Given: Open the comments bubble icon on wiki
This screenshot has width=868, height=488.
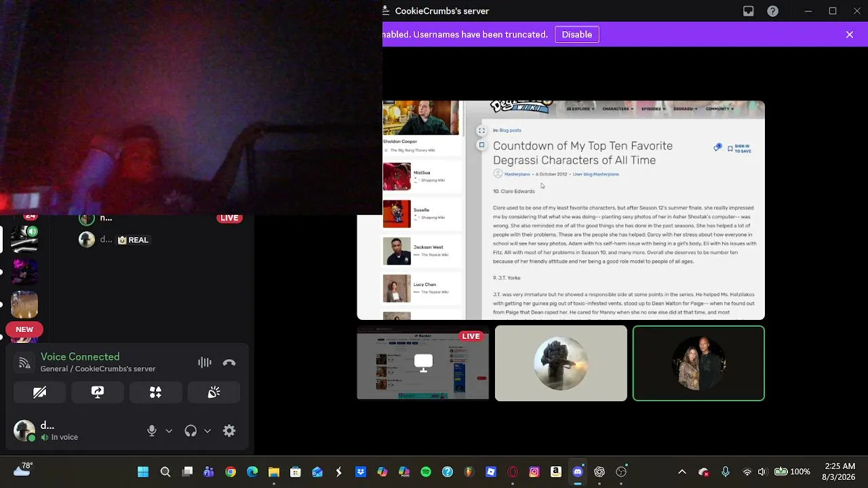Looking at the screenshot, I should click(717, 147).
